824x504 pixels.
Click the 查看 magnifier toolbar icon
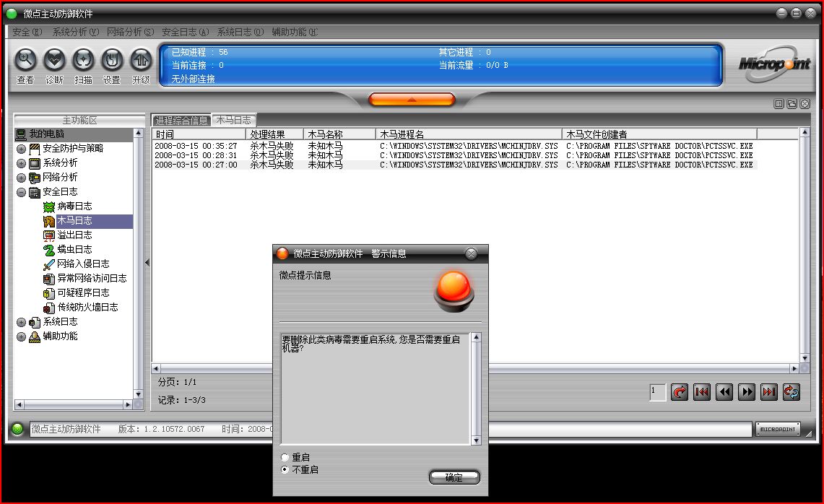(x=25, y=60)
